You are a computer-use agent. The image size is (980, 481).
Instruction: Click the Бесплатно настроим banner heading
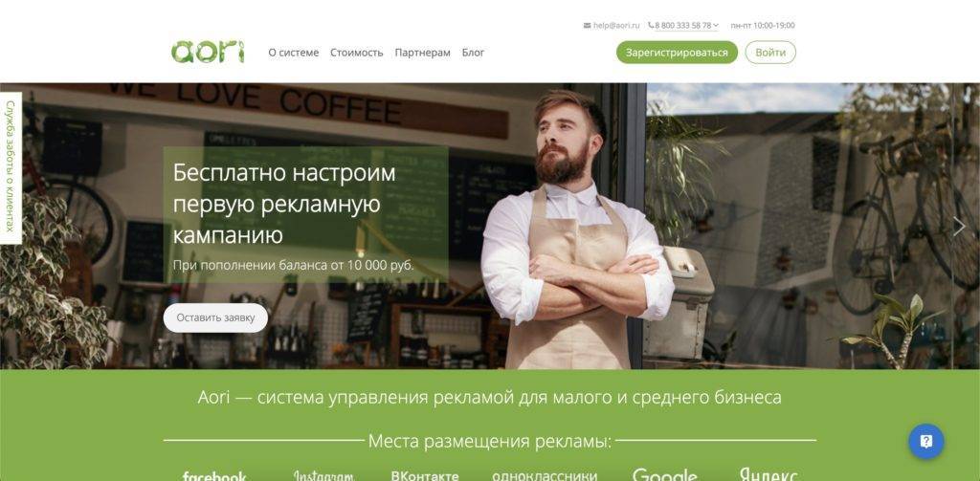click(x=284, y=204)
